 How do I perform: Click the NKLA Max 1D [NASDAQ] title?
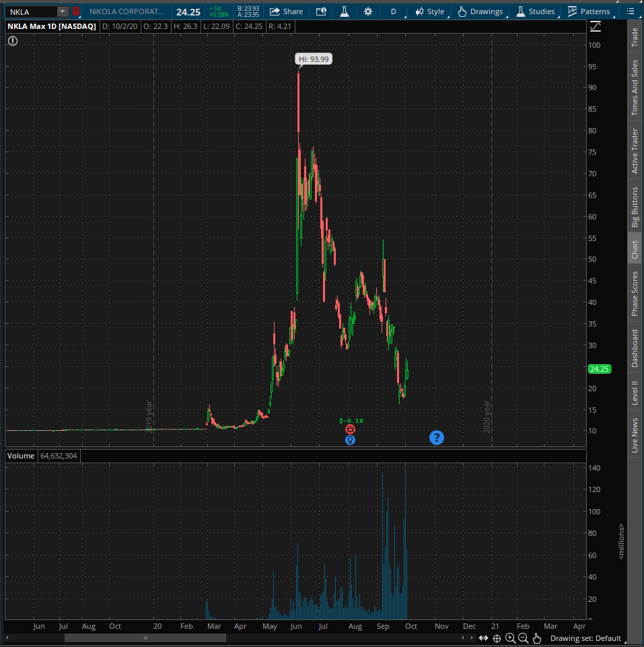[x=52, y=26]
